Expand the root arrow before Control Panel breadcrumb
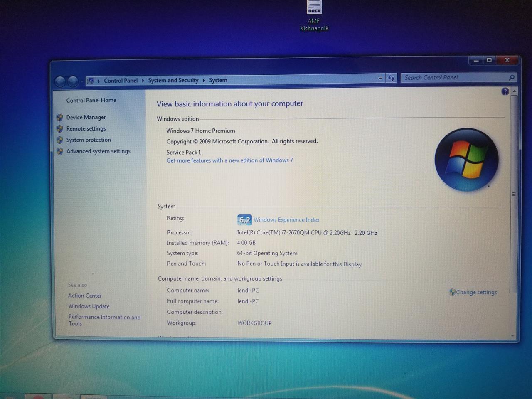Image resolution: width=532 pixels, height=399 pixels. [x=99, y=81]
